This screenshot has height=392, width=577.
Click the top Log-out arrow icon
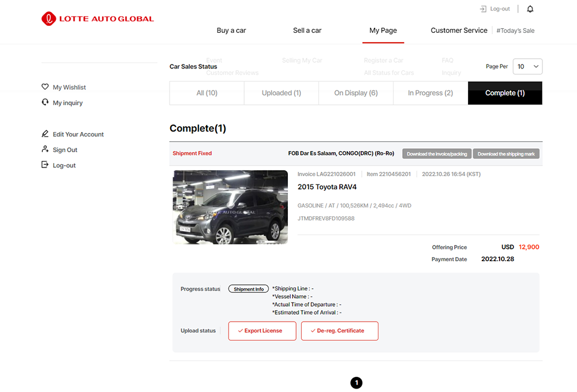(483, 9)
